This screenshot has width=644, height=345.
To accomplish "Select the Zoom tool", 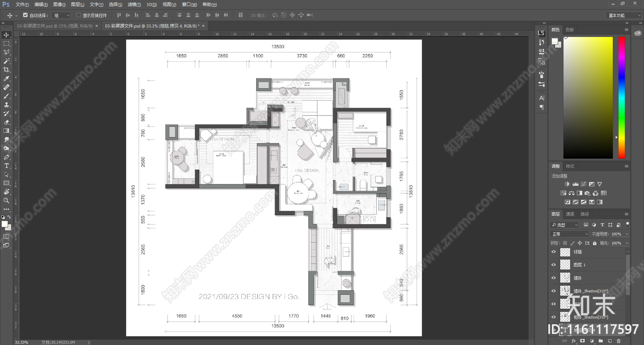I will coord(6,200).
